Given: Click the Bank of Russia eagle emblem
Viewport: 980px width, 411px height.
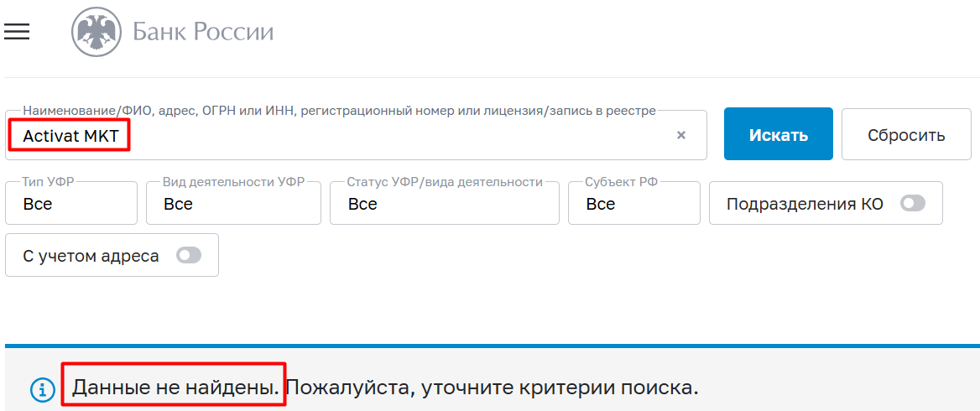Looking at the screenshot, I should pos(96,32).
